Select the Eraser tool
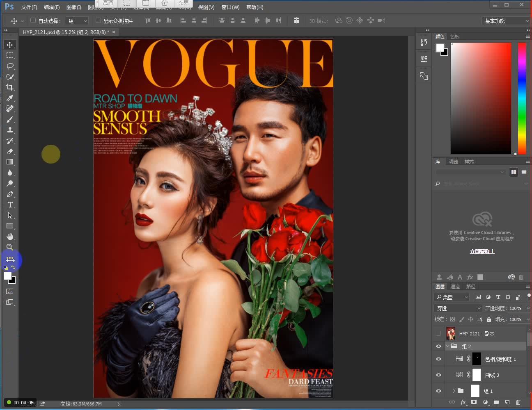The width and height of the screenshot is (532, 410). tap(10, 151)
